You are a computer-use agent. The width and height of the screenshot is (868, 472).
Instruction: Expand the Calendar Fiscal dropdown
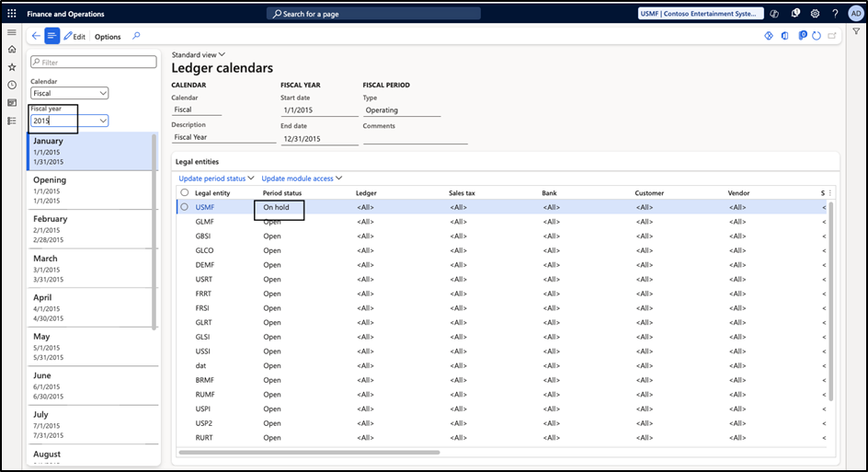pyautogui.click(x=102, y=93)
